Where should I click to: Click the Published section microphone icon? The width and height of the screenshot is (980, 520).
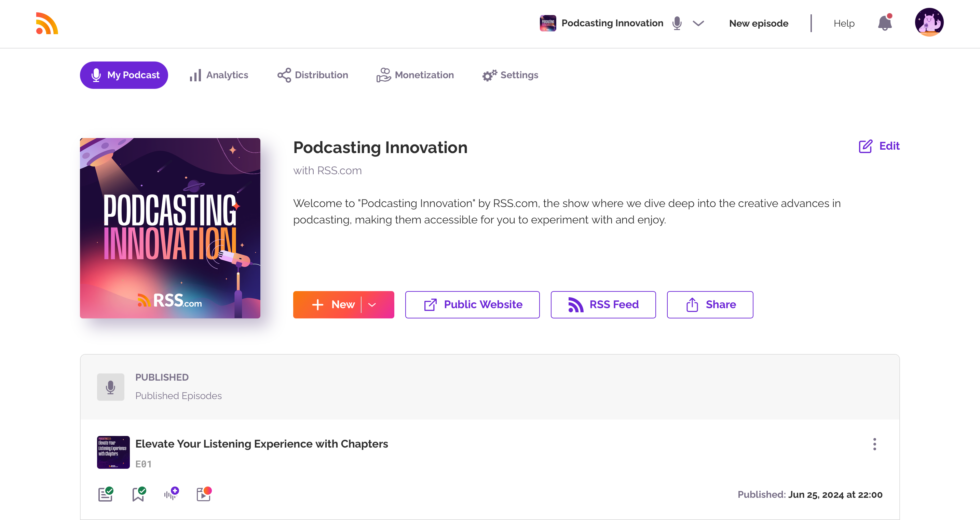110,387
